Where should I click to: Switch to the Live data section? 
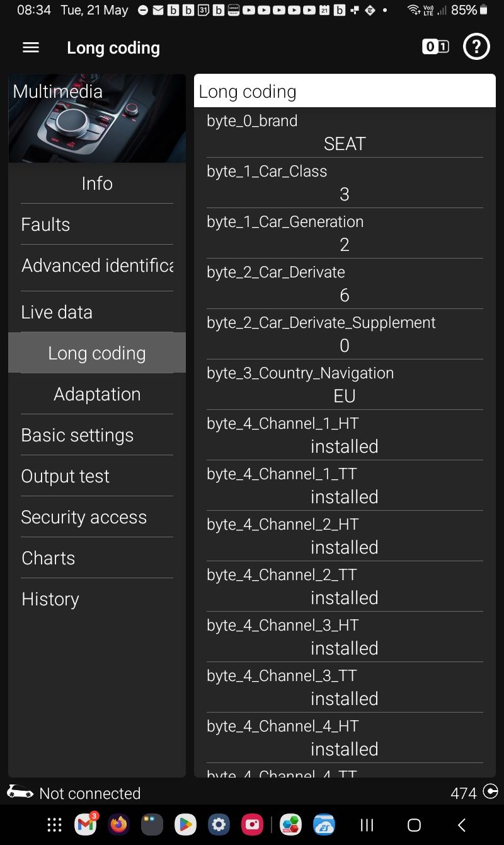tap(57, 312)
